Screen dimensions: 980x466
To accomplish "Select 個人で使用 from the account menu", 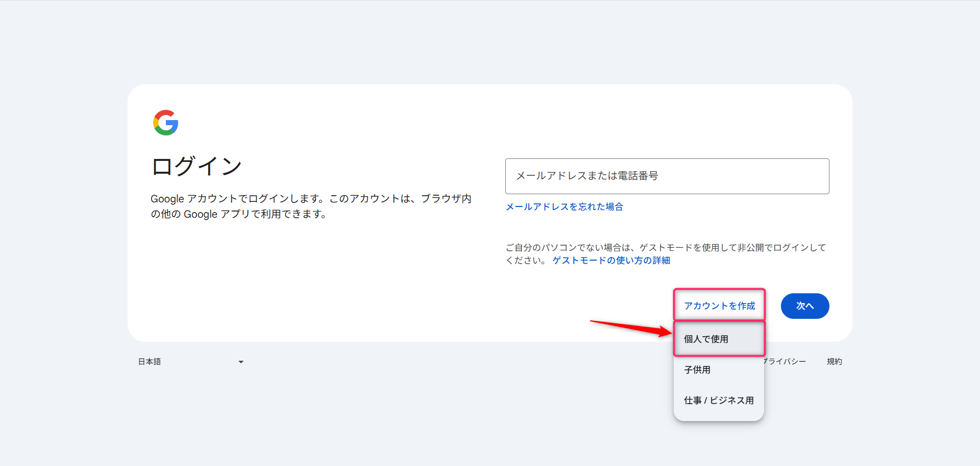I will pyautogui.click(x=706, y=339).
